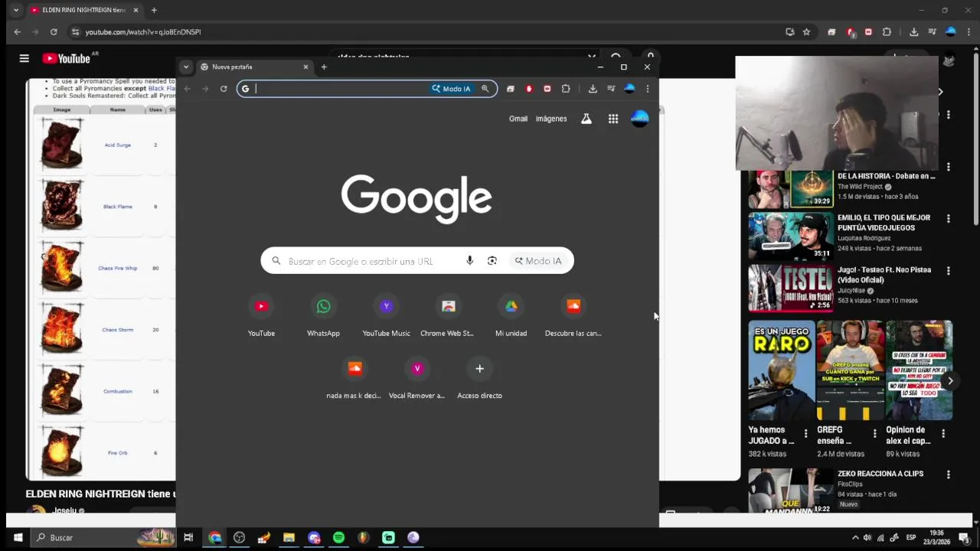The height and width of the screenshot is (551, 980).
Task: Go back in the back YouTube window
Action: click(x=17, y=32)
